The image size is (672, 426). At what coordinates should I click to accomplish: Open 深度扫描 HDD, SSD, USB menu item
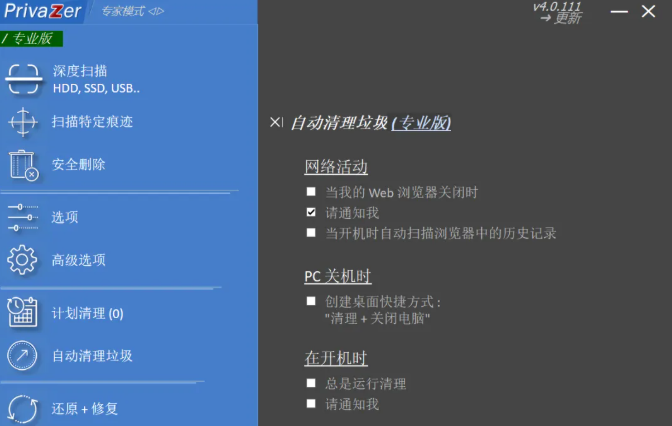tap(96, 79)
